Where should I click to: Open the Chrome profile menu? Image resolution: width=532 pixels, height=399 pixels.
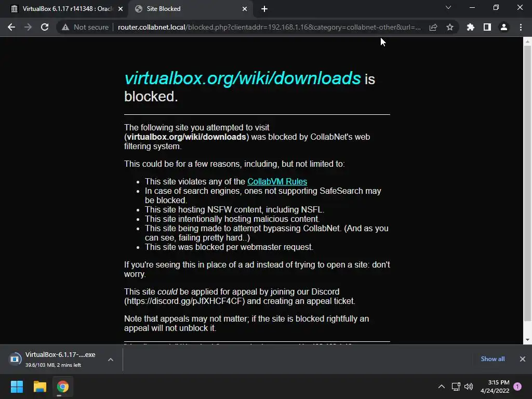pos(504,27)
